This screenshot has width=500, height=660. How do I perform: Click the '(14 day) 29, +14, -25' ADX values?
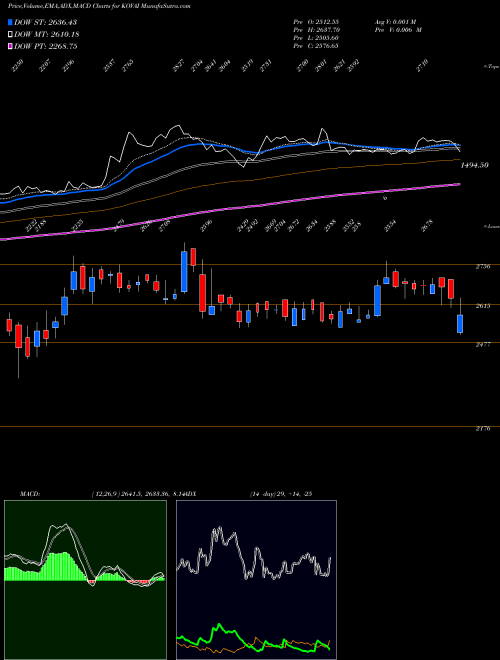(280, 494)
